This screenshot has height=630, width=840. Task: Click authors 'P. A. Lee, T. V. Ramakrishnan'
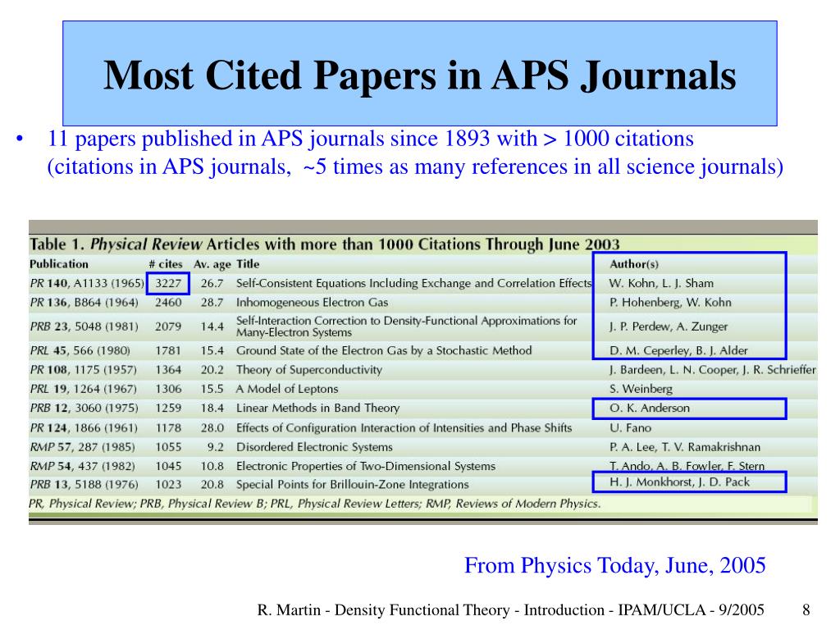[x=685, y=447]
